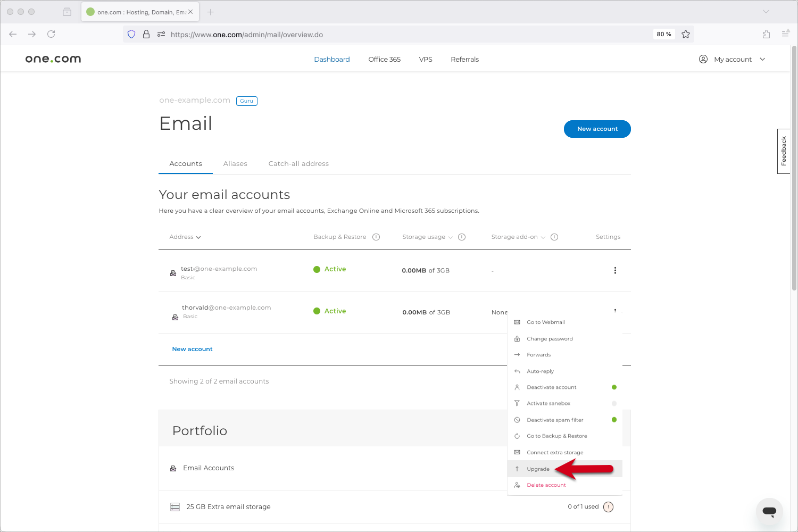The image size is (798, 532).
Task: Click the Storage add-on info icon
Action: 554,237
